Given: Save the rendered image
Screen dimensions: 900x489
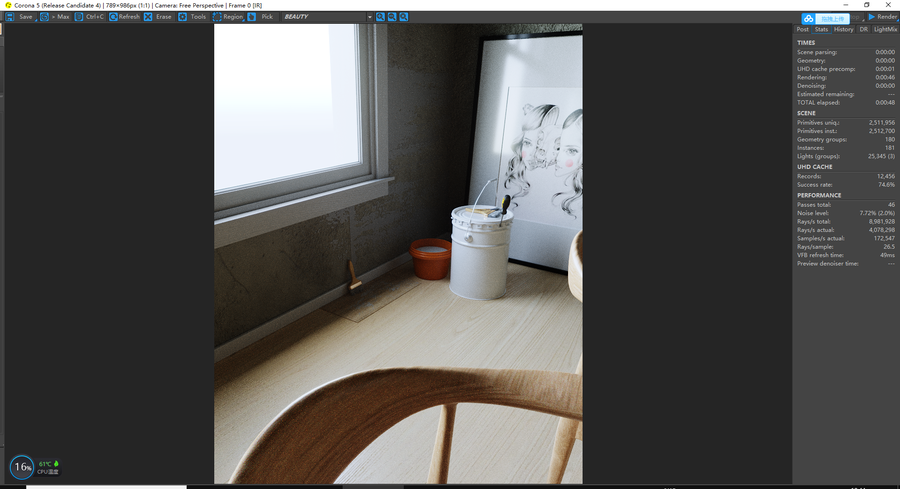Looking at the screenshot, I should pos(20,17).
